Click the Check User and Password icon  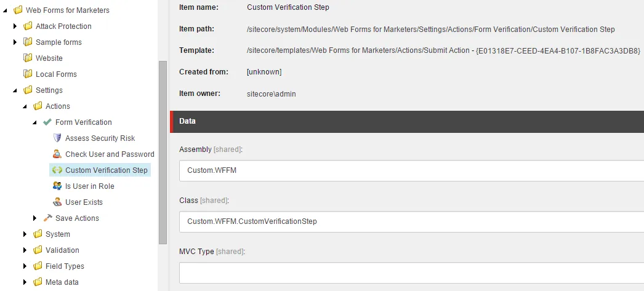57,154
